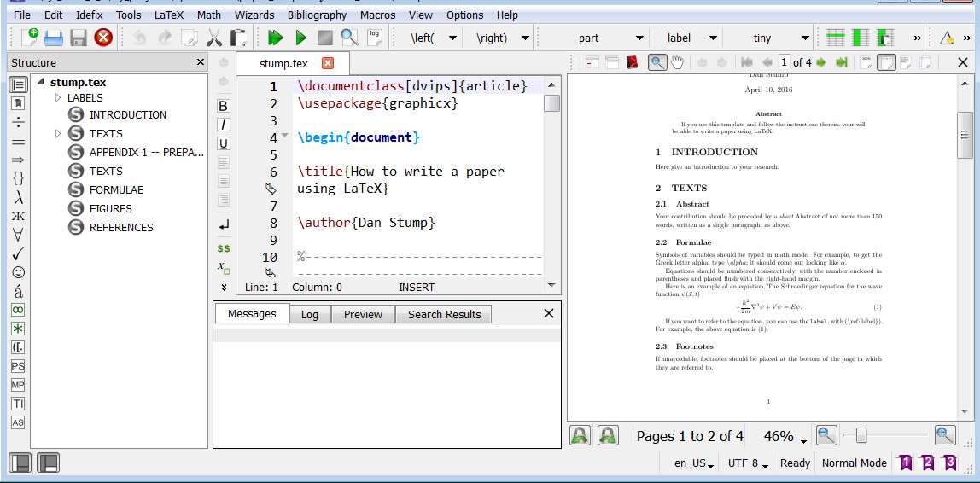980x483 pixels.
Task: Toggle fit-to-width view in PDF toolbar
Action: click(x=886, y=62)
